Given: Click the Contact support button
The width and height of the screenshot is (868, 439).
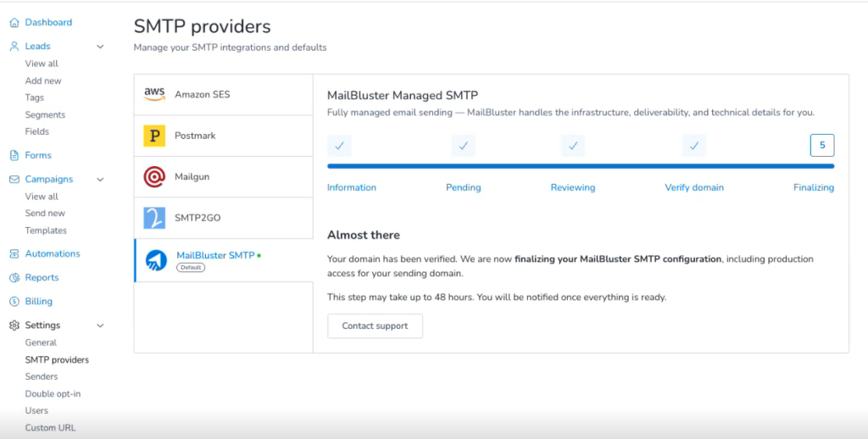Looking at the screenshot, I should pos(375,326).
